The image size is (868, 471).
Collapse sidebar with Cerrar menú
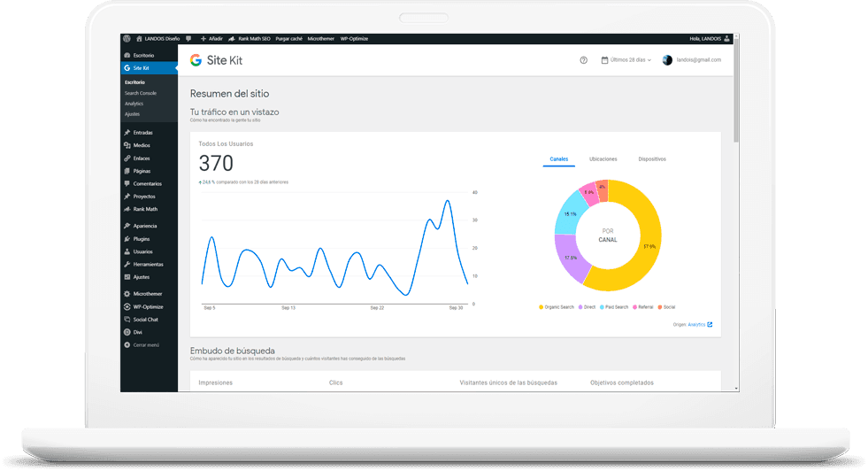[x=142, y=345]
